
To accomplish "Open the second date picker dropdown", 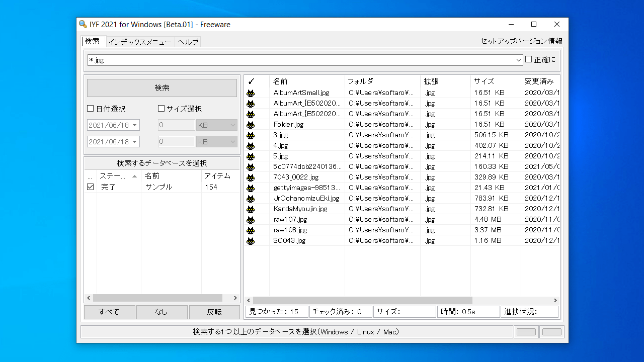I will coord(134,142).
